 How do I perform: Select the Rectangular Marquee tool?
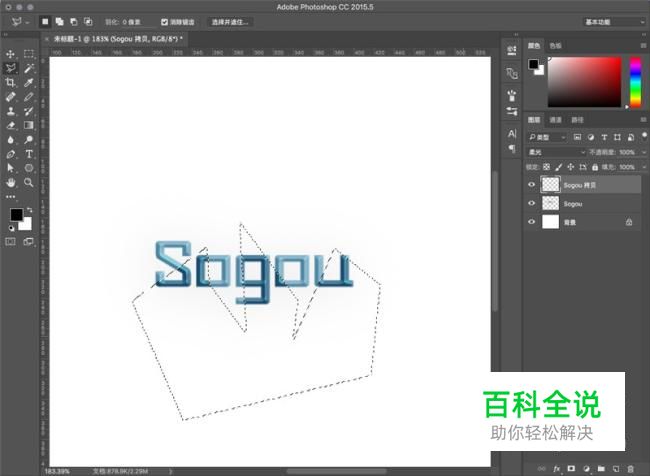click(29, 54)
